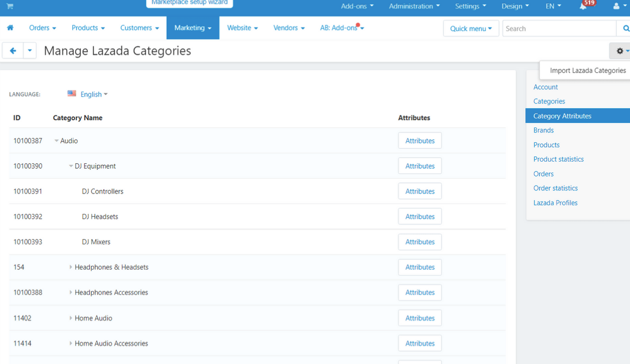This screenshot has width=630, height=364.
Task: Open Attributes for Audio
Action: [420, 141]
